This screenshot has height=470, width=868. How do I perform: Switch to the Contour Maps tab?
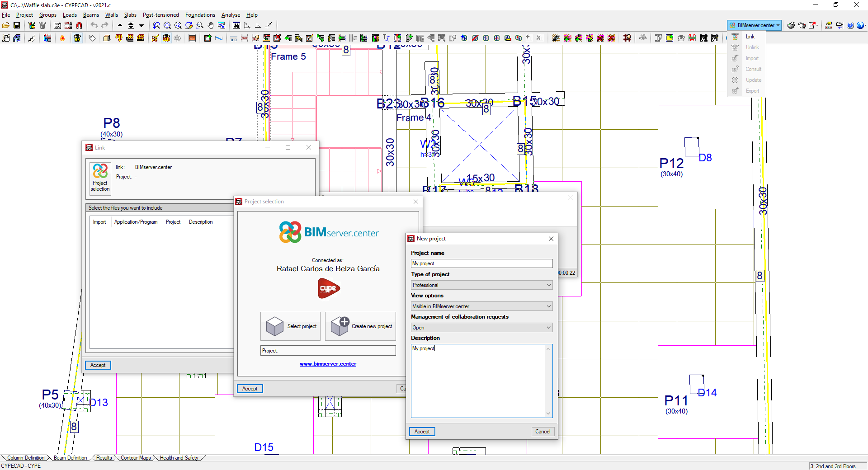135,458
